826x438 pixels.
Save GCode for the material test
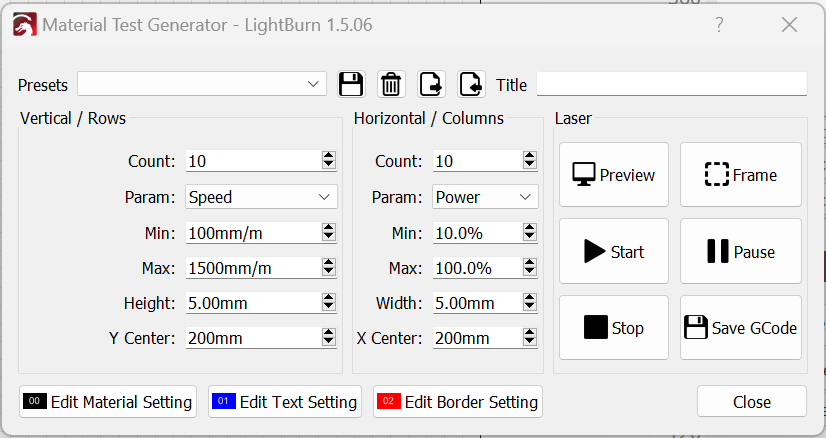pyautogui.click(x=741, y=328)
